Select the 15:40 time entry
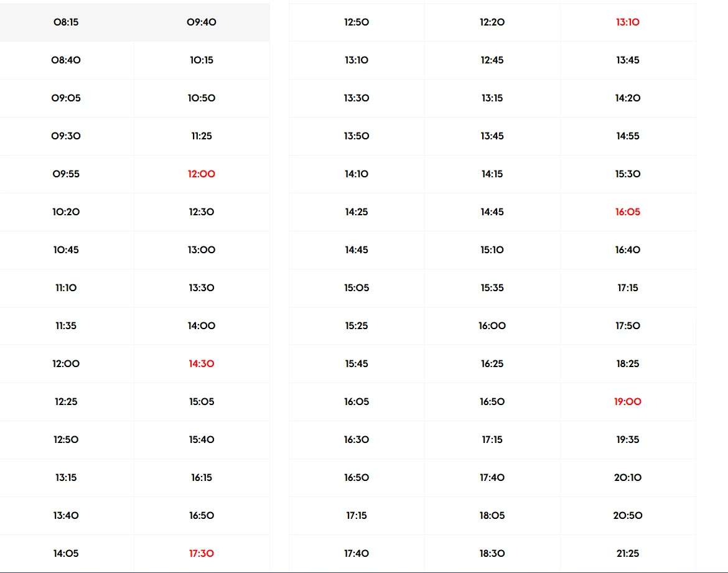The image size is (728, 573). click(x=202, y=440)
